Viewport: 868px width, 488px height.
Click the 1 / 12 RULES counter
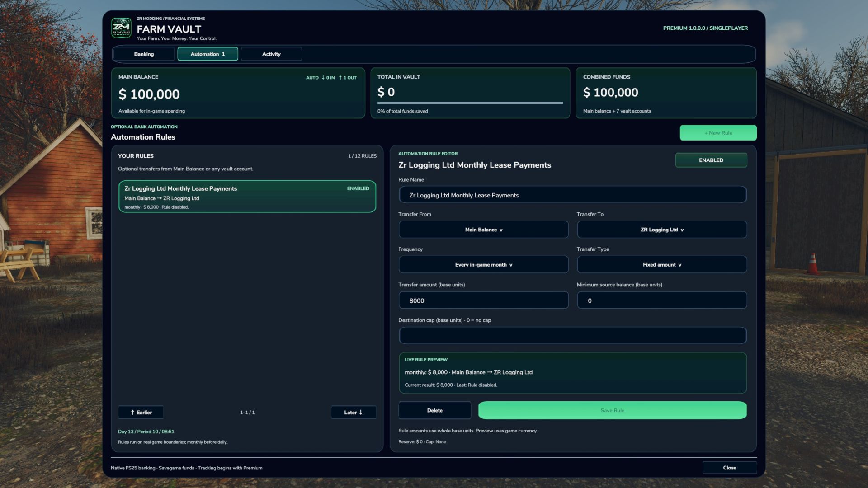coord(362,156)
